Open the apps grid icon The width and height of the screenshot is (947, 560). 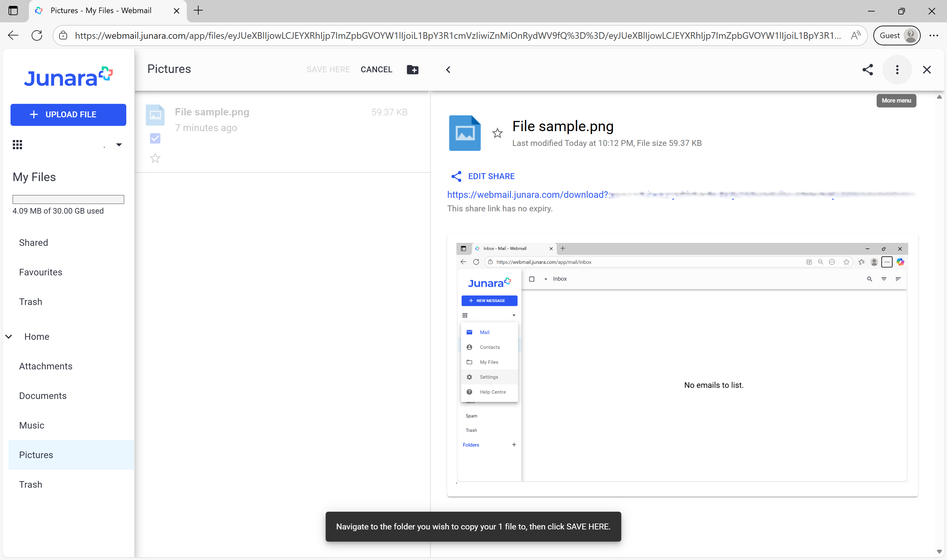17,145
